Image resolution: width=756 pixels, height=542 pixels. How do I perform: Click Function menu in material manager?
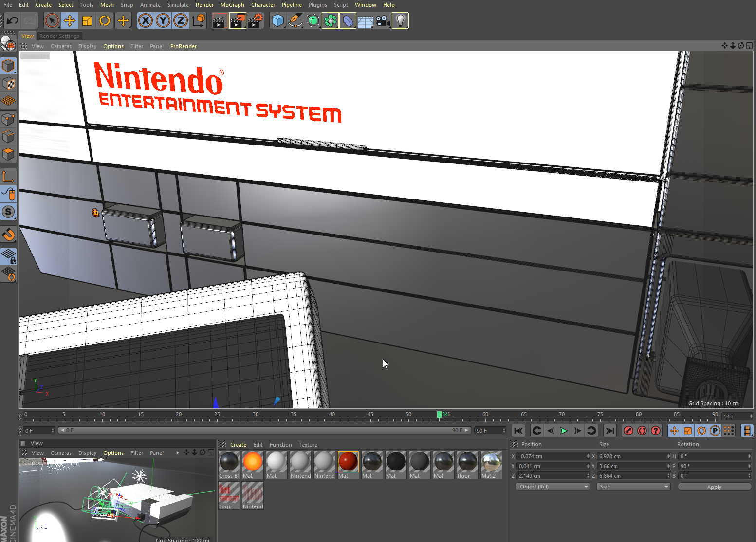pyautogui.click(x=281, y=445)
